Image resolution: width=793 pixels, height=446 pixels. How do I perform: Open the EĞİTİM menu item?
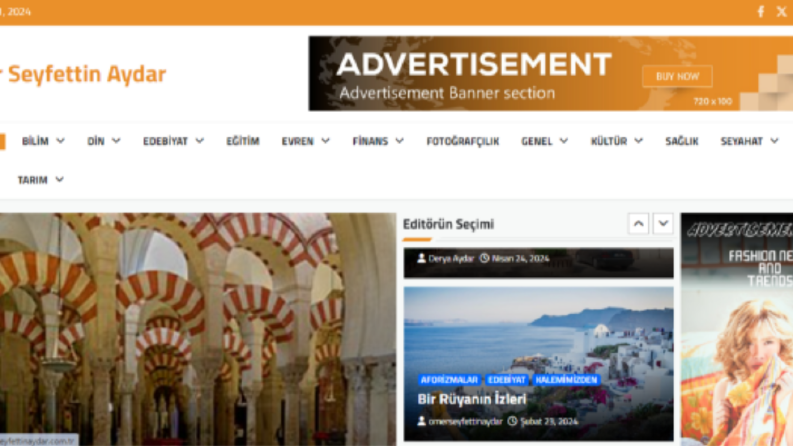coord(243,141)
